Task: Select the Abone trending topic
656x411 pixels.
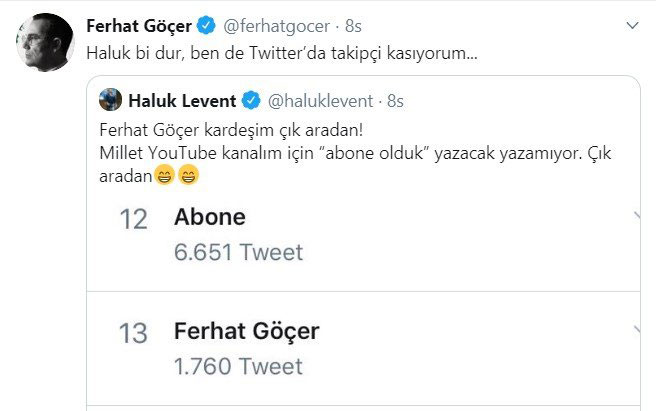Action: pos(210,219)
